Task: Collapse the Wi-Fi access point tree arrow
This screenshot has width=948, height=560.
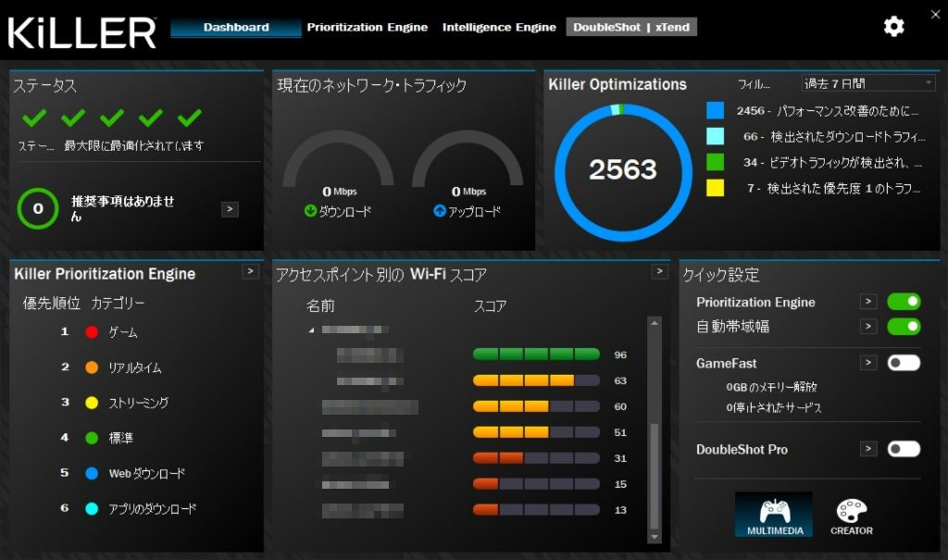Action: (x=311, y=330)
